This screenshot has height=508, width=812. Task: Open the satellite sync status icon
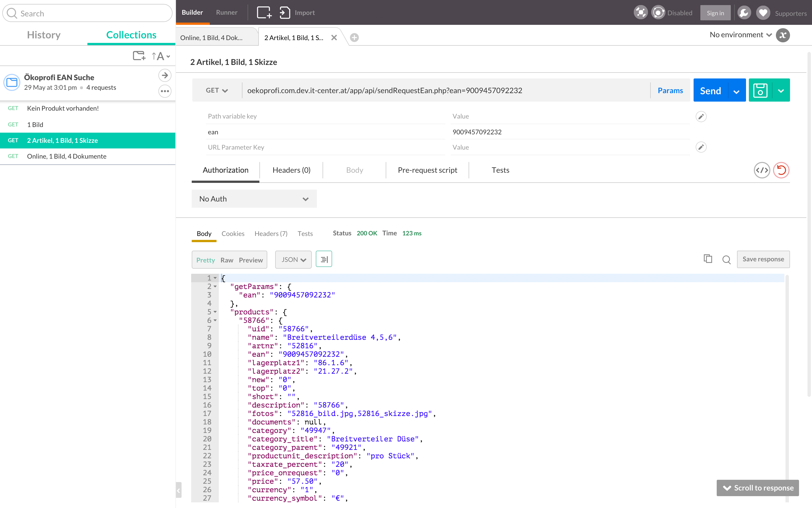tap(641, 13)
